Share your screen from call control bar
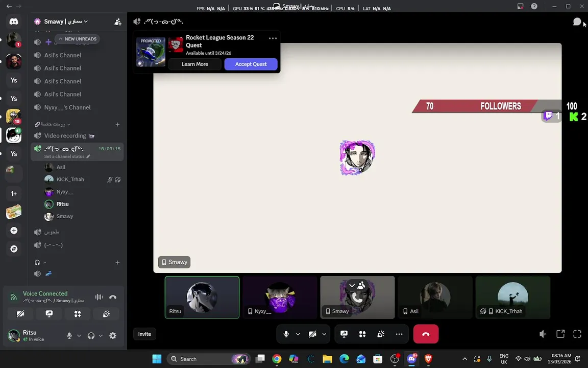Viewport: 588px width, 368px height. [344, 334]
